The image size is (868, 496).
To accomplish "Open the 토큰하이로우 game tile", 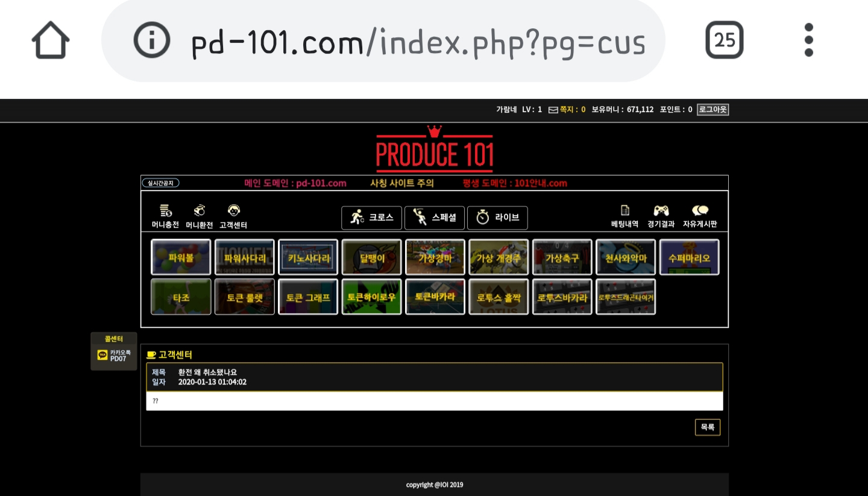I will point(372,297).
